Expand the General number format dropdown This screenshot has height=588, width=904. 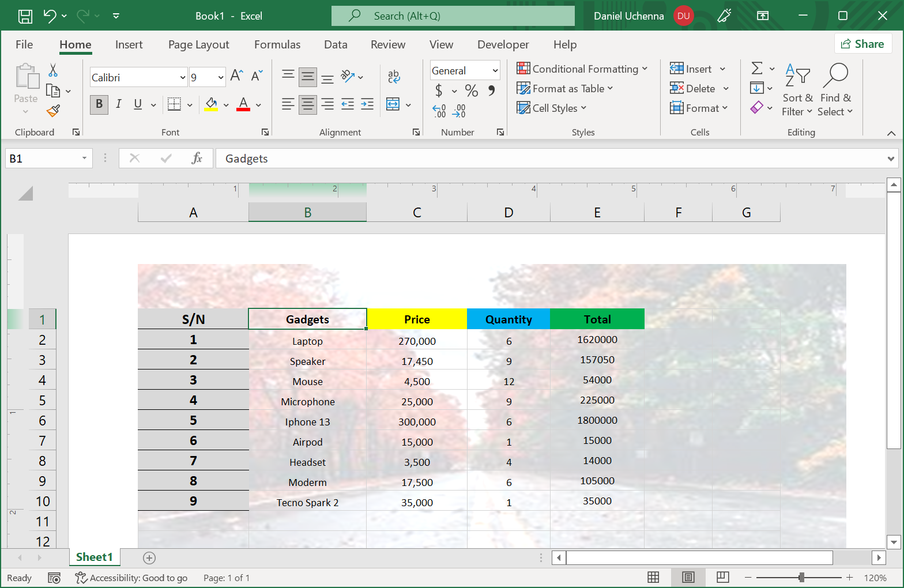[495, 70]
